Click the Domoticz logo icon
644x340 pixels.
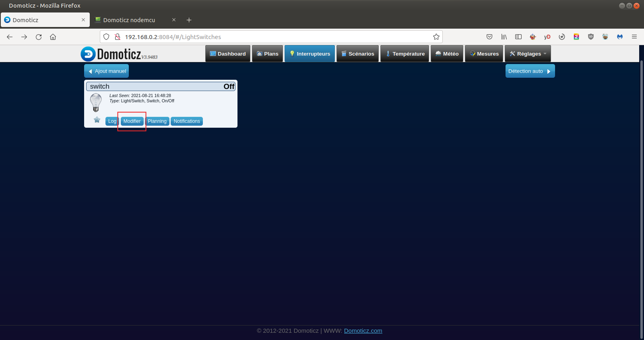[88, 54]
